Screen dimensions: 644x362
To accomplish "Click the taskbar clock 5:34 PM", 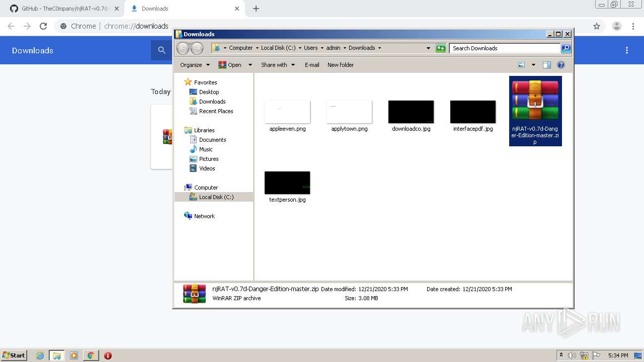I will click(x=618, y=355).
